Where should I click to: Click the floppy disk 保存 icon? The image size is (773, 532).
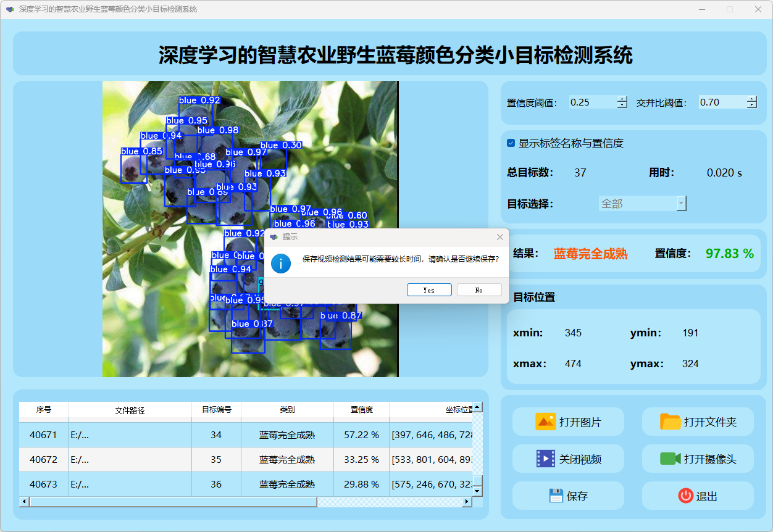tap(556, 496)
